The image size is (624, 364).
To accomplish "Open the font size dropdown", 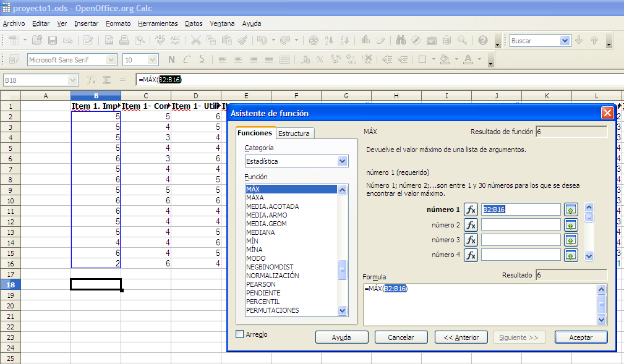I will [x=153, y=60].
